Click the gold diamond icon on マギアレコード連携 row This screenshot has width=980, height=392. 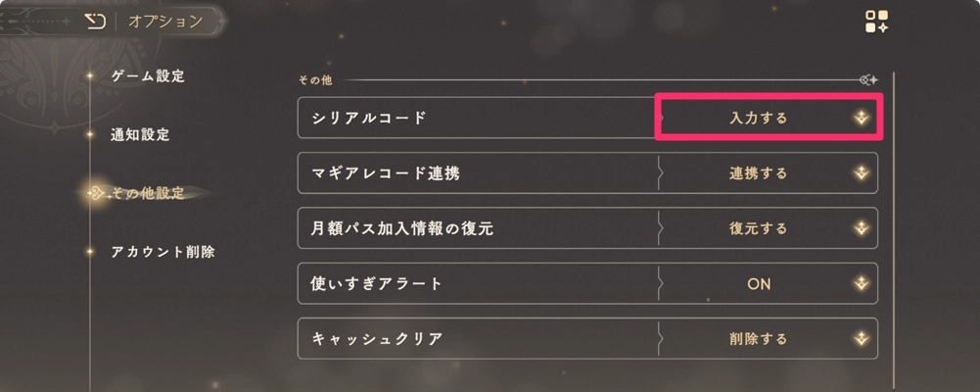861,173
